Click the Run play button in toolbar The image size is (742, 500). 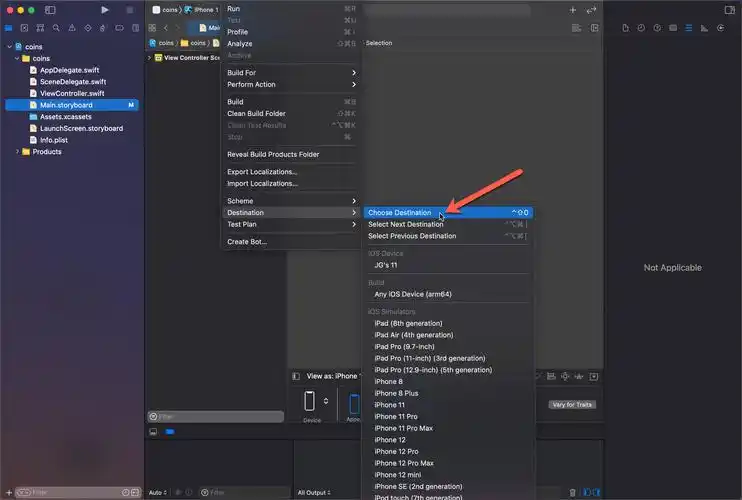(105, 9)
